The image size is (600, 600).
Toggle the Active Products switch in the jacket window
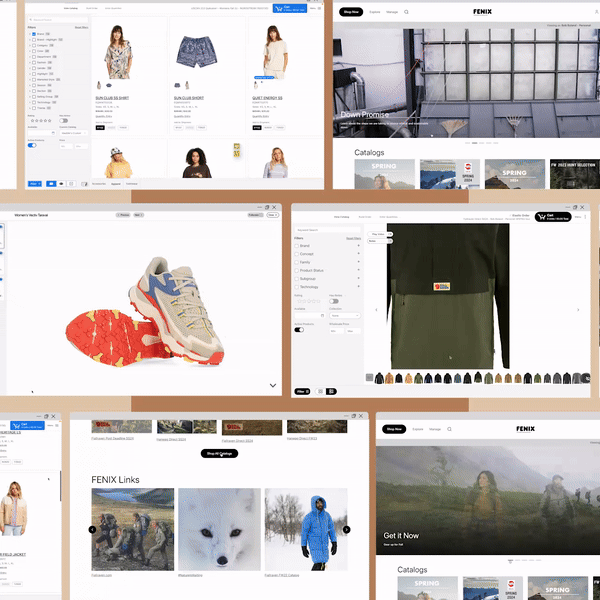pyautogui.click(x=299, y=329)
